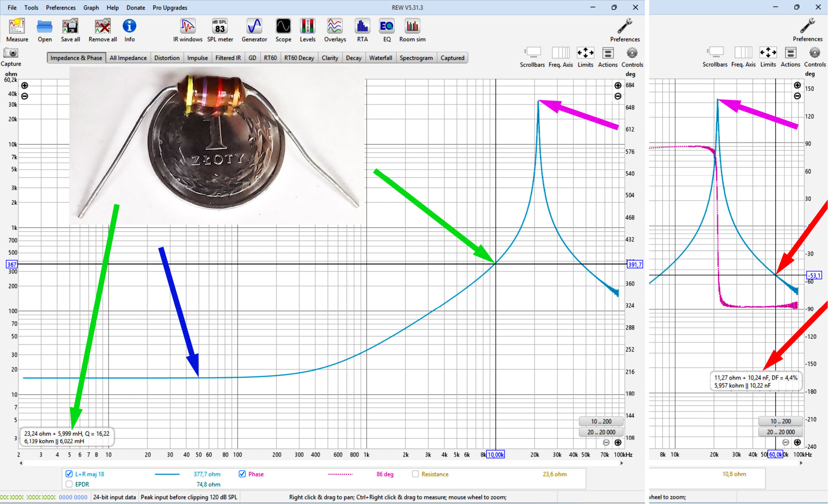Click the 10 .. 200 range button in main graph

pyautogui.click(x=601, y=421)
